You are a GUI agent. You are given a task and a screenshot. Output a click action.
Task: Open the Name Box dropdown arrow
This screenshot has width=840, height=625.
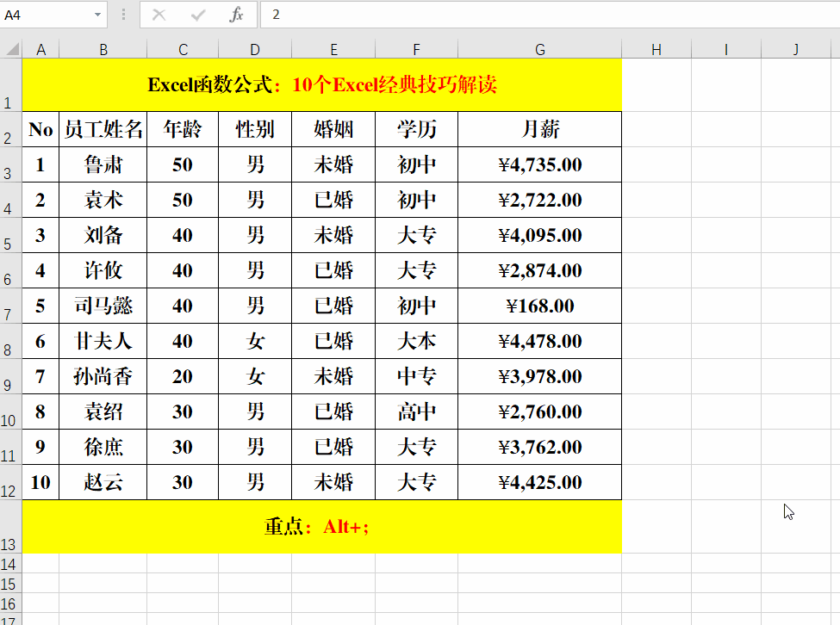(97, 15)
